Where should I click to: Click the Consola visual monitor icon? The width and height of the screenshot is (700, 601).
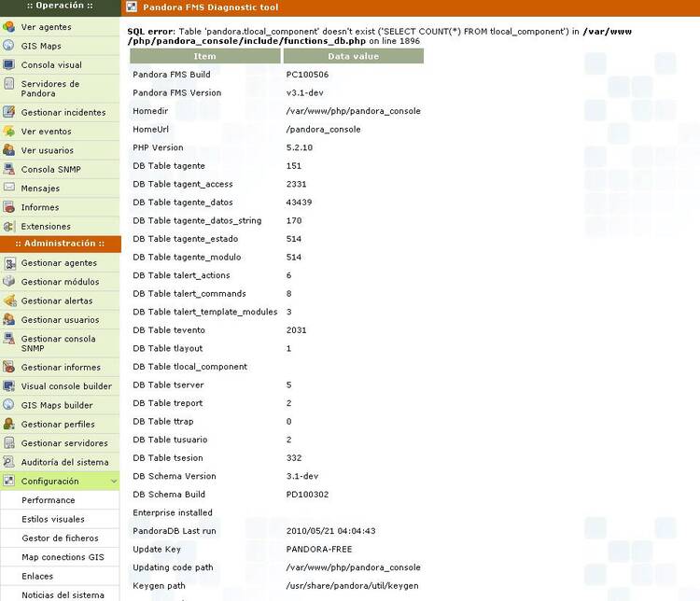pyautogui.click(x=9, y=65)
